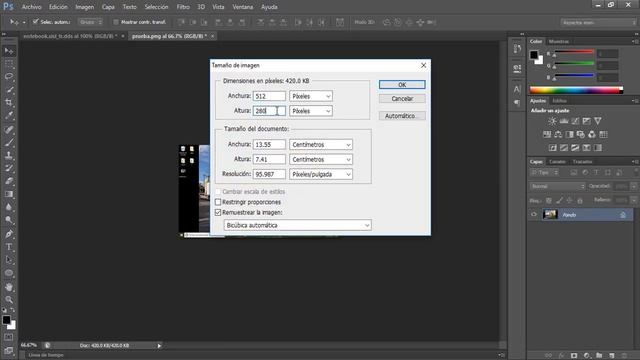Open the pixel Anchura units dropdown
Viewport: 640px width, 360px height.
point(311,96)
